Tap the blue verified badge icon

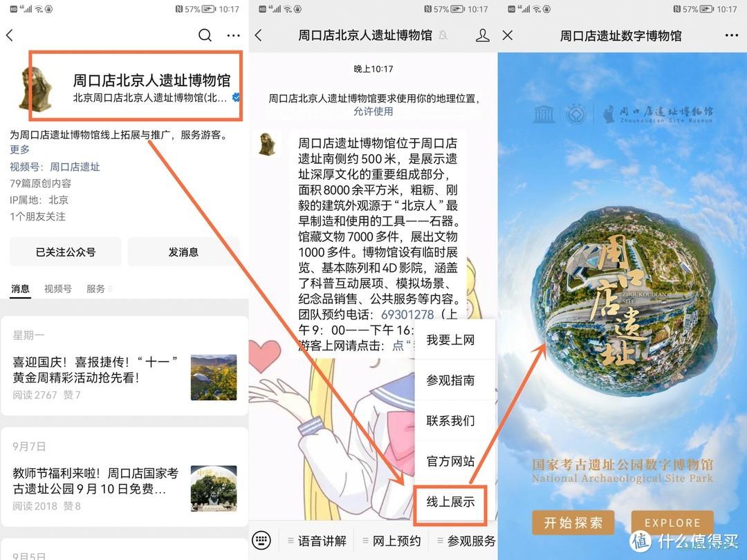point(235,97)
